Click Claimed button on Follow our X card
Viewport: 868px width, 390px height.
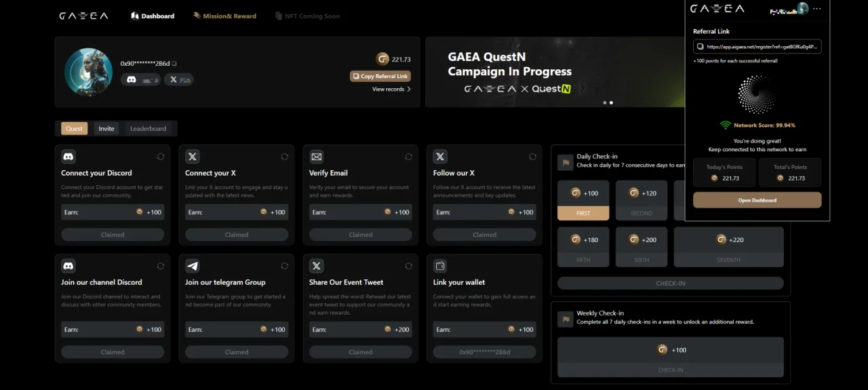[x=485, y=235]
